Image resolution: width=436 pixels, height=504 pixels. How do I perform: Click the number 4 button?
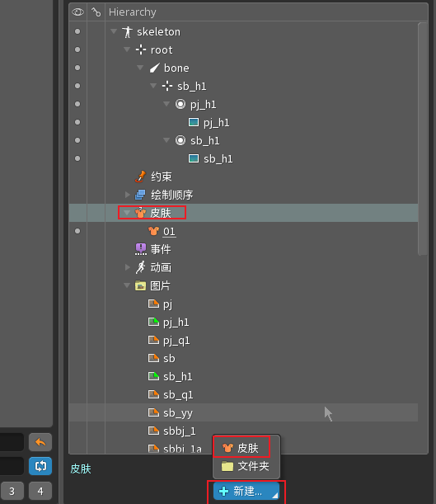(x=40, y=491)
